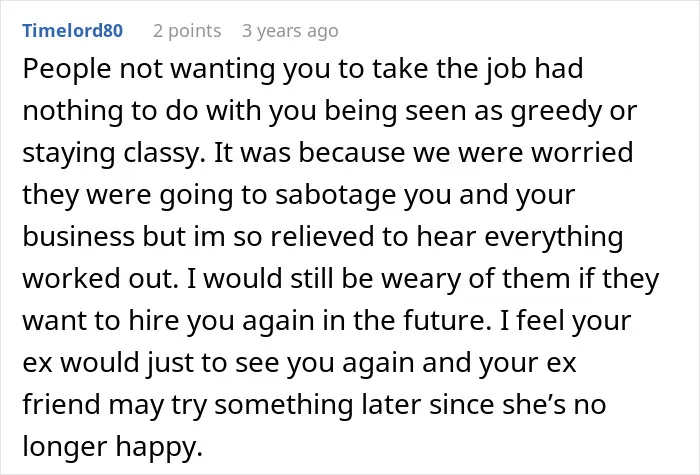This screenshot has height=475, width=700.
Task: Click the word "job" in the first line
Action: pyautogui.click(x=505, y=70)
